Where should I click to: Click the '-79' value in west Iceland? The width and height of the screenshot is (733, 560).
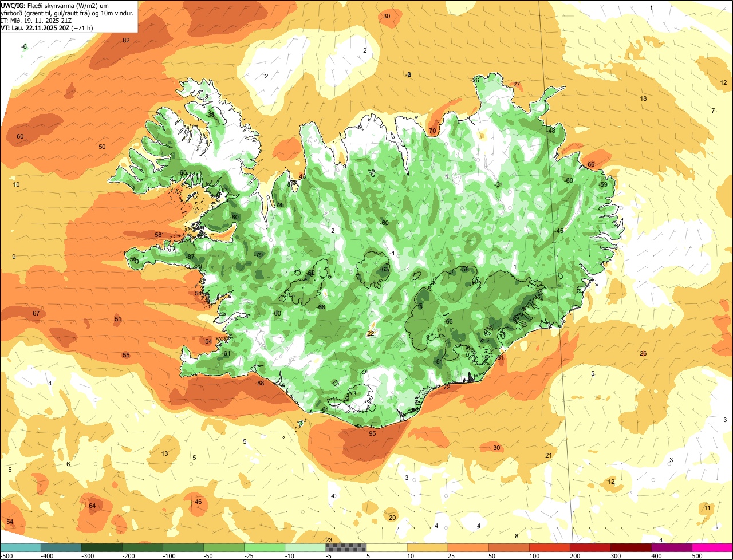coord(258,255)
